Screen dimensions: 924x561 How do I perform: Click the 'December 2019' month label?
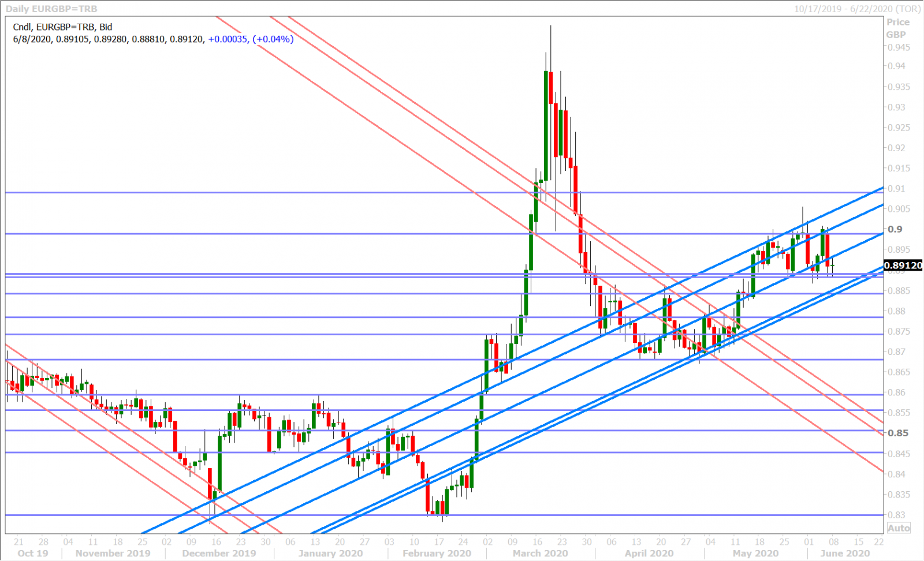(219, 553)
